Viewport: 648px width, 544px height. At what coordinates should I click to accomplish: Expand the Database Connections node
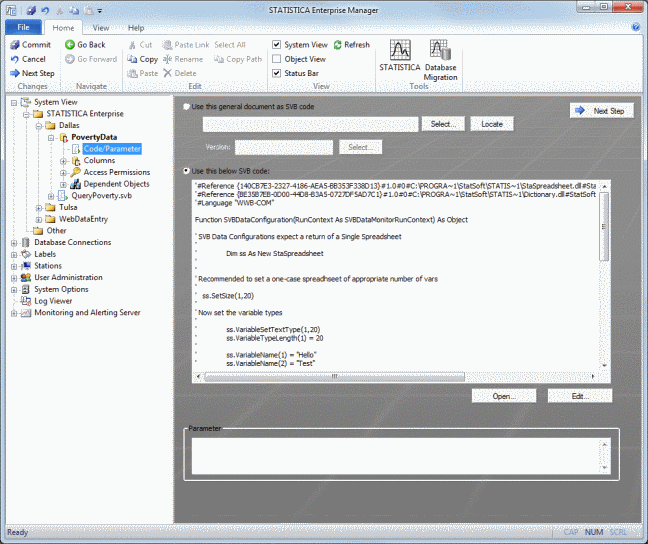pos(14,243)
